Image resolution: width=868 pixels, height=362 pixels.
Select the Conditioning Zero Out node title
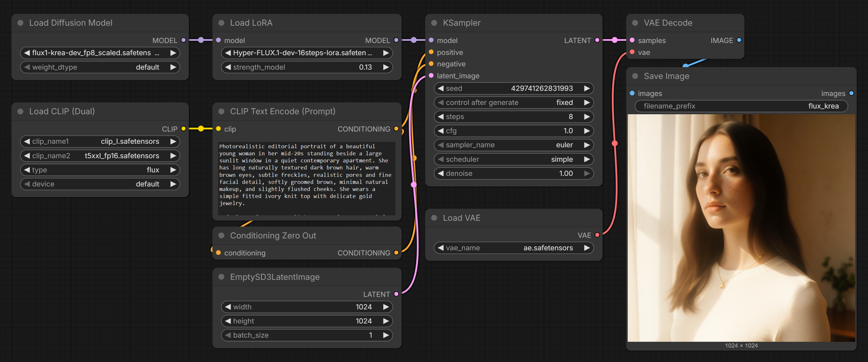[273, 235]
